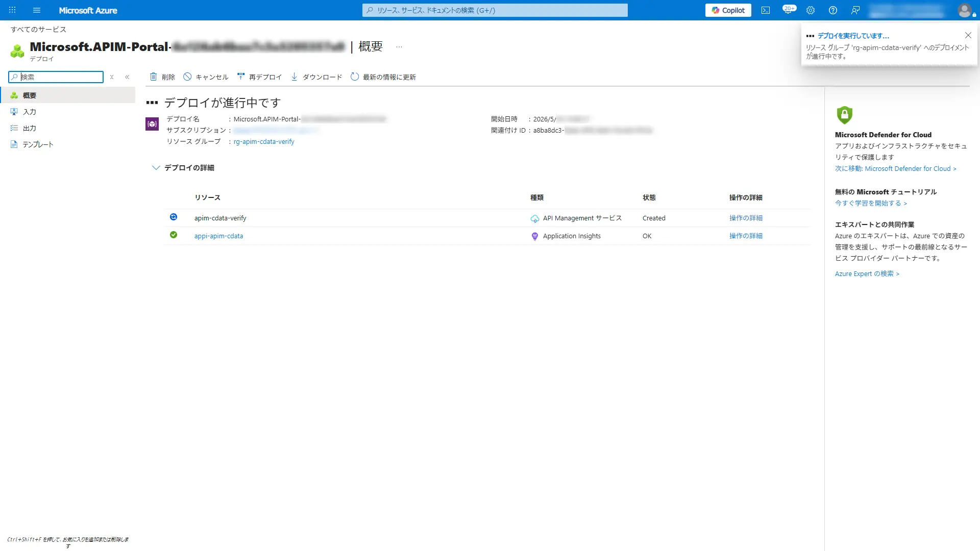This screenshot has width=980, height=551.
Task: Click the 操作の詳細 column header
Action: (x=746, y=198)
